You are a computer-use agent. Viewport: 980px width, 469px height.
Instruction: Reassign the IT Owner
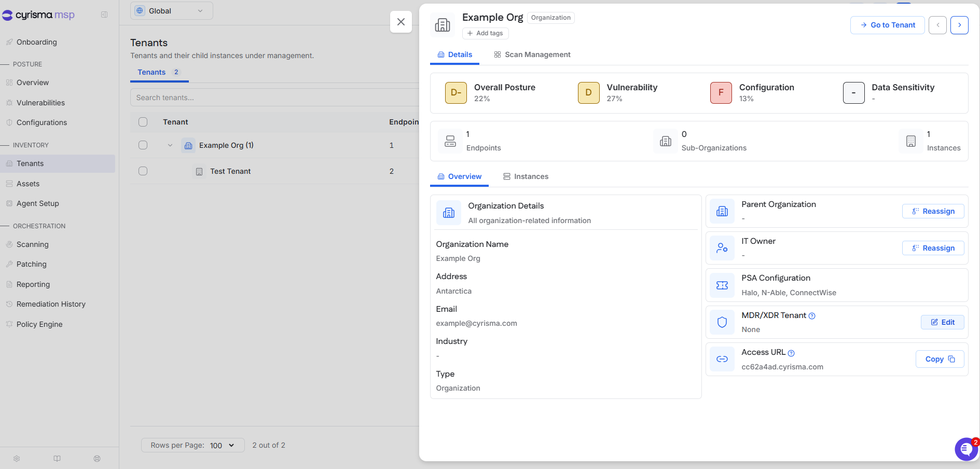[x=933, y=248]
